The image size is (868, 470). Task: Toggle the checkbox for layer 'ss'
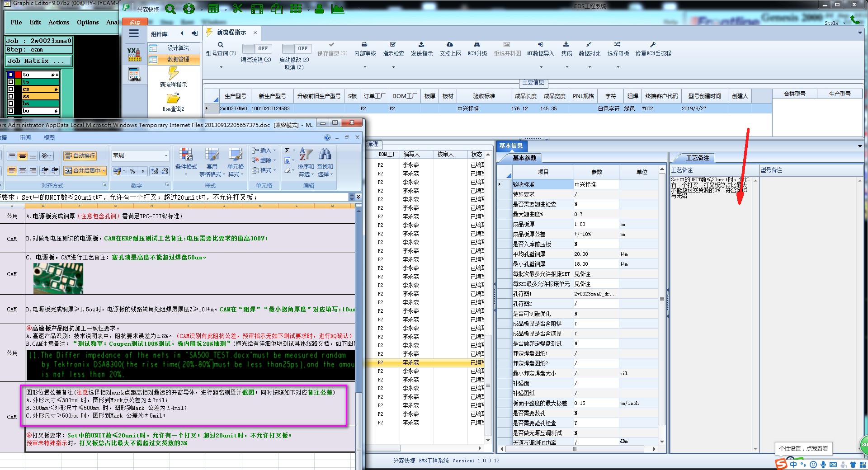10,96
